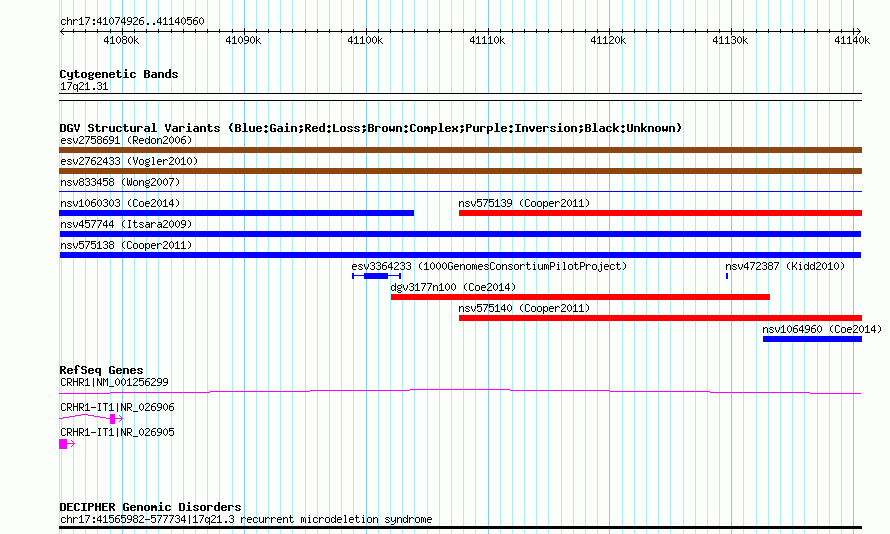The image size is (890, 534).
Task: Click label nsv457744 (Itsara2009)
Action: [126, 224]
